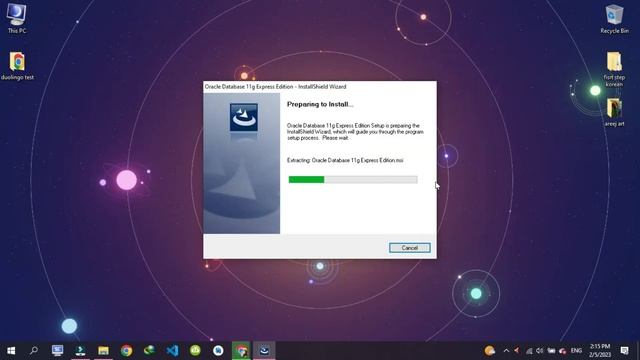The height and width of the screenshot is (360, 640).
Task: Select the 'first step korean' folder
Action: coord(614,69)
